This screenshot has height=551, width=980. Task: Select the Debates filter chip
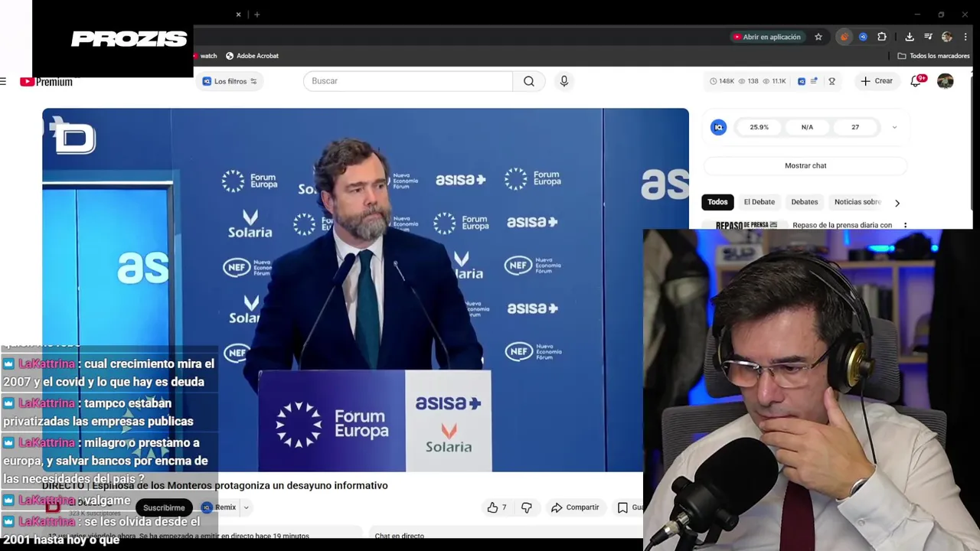point(804,202)
